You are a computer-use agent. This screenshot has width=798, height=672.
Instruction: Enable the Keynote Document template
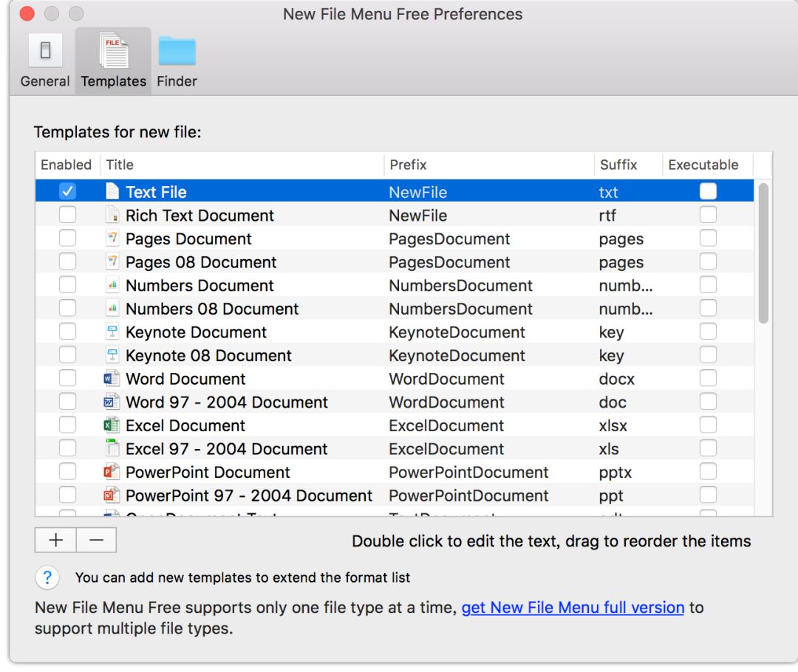[x=67, y=332]
